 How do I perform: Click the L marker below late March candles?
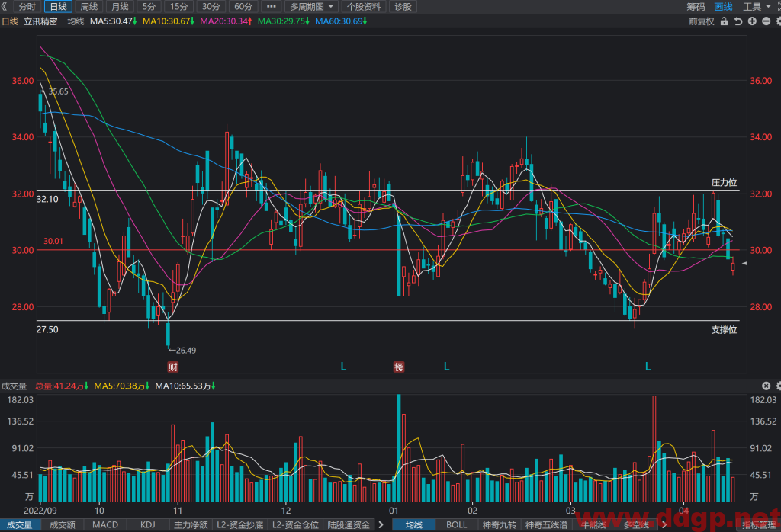[x=648, y=367]
